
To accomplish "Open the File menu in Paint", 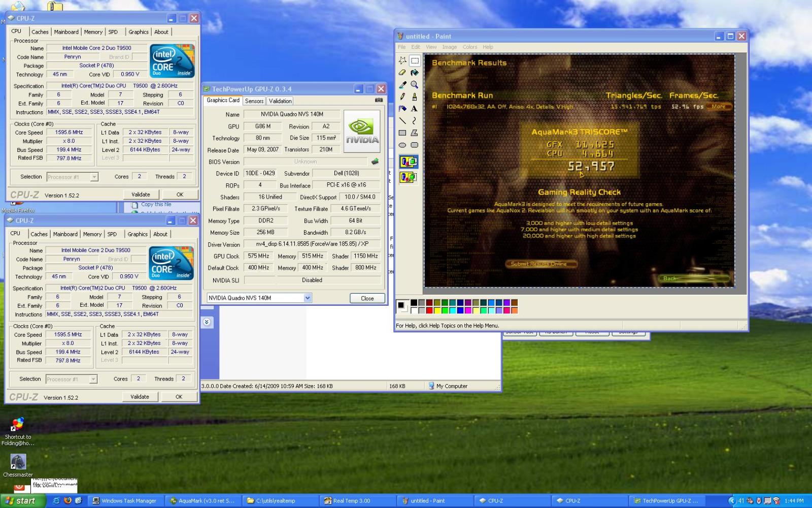I will (402, 47).
